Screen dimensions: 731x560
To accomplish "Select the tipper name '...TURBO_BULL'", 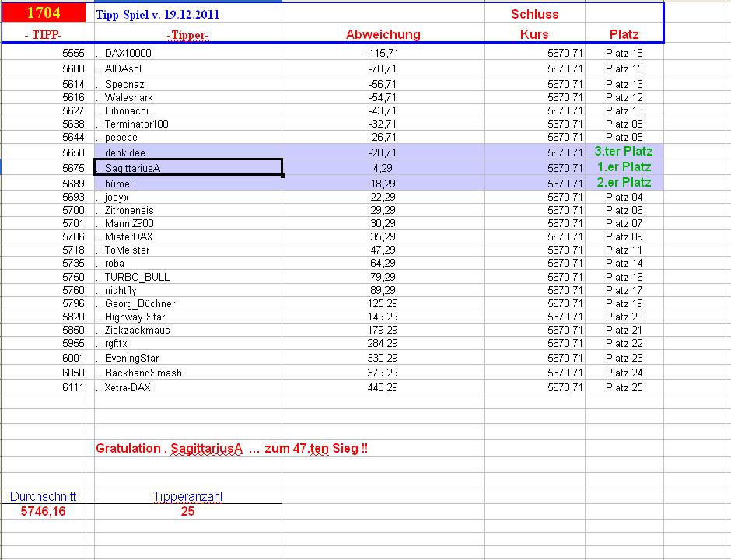I will pos(128,277).
